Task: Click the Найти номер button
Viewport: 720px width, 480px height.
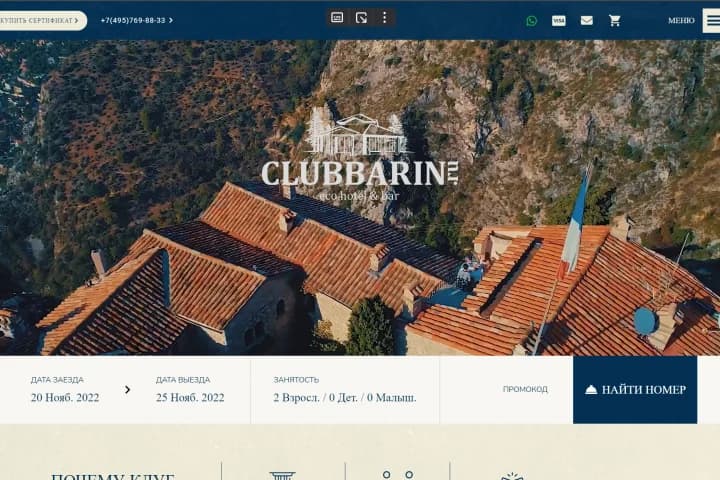Action: (635, 390)
